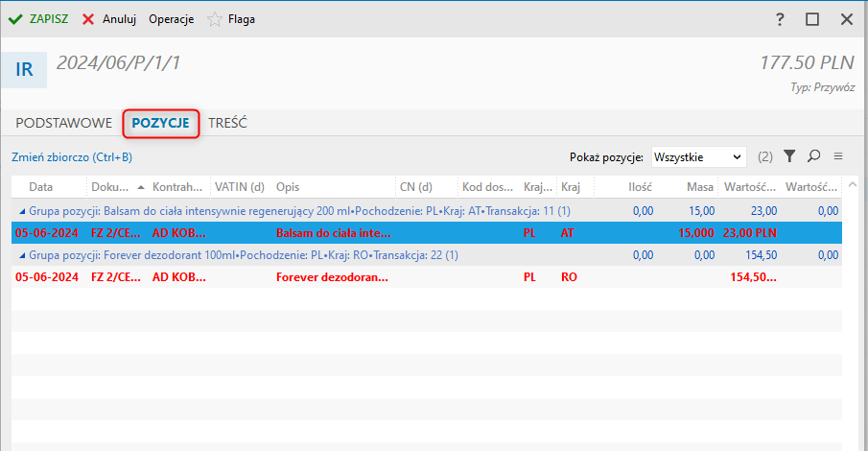Open help with the question mark icon
Viewport: 868px width, 451px height.
click(780, 19)
